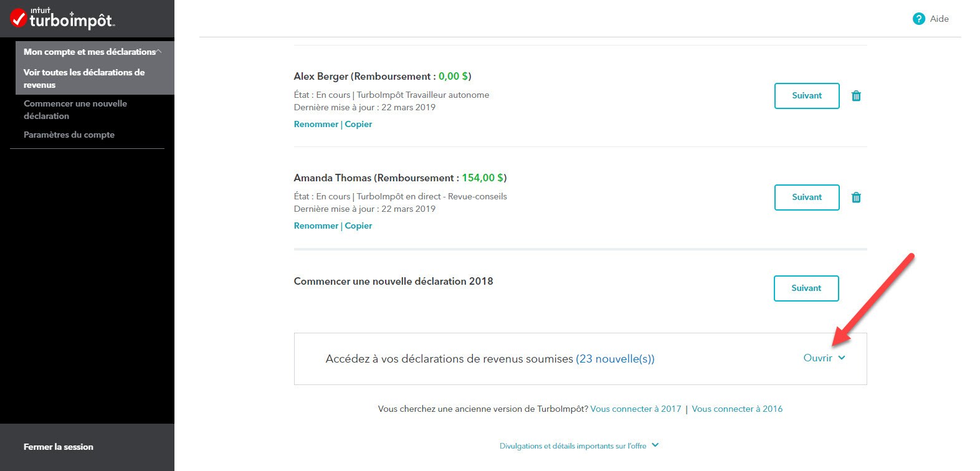The width and height of the screenshot is (980, 471).
Task: Delete Amanda Thomas's return with trash icon
Action: pyautogui.click(x=856, y=197)
